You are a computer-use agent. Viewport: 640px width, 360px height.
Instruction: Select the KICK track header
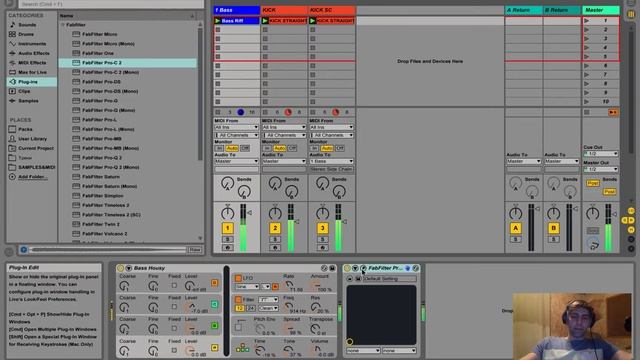click(284, 10)
